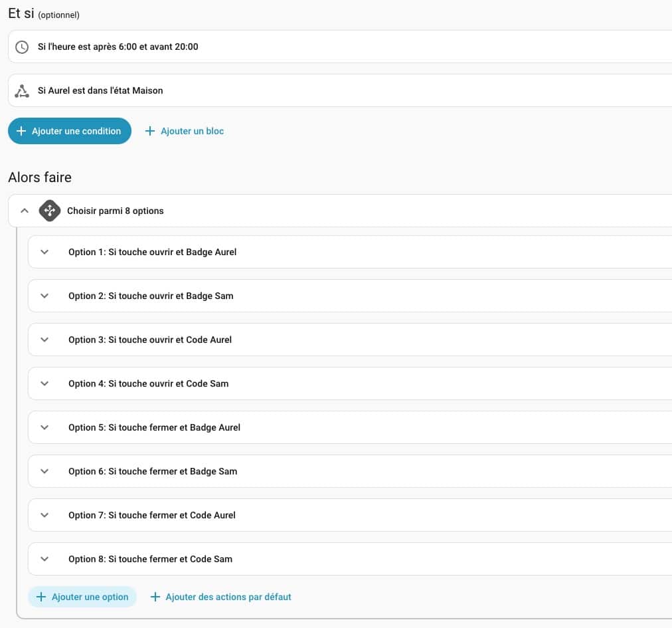The image size is (672, 628).
Task: Expand Option 2 chevron for Badge Sam
Action: click(44, 296)
